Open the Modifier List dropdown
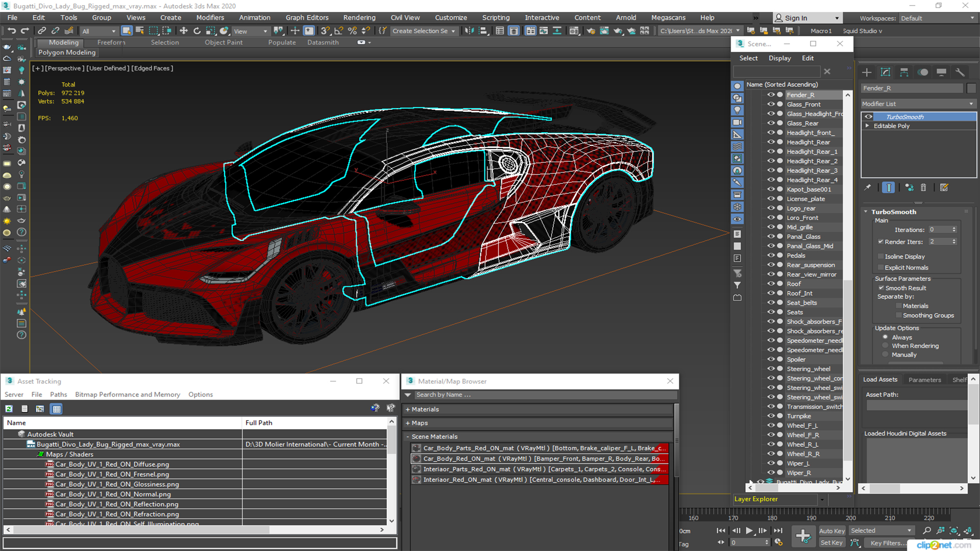Image resolution: width=980 pixels, height=551 pixels. click(918, 104)
